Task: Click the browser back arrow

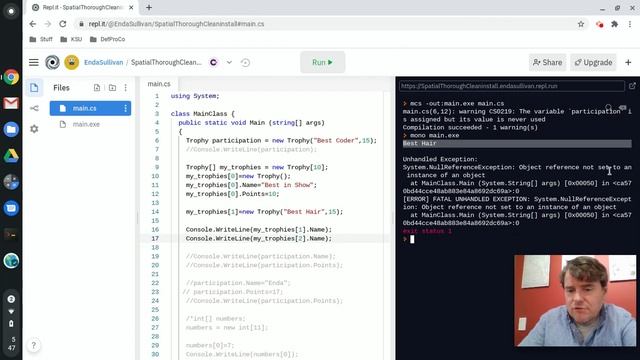Action: pos(33,24)
